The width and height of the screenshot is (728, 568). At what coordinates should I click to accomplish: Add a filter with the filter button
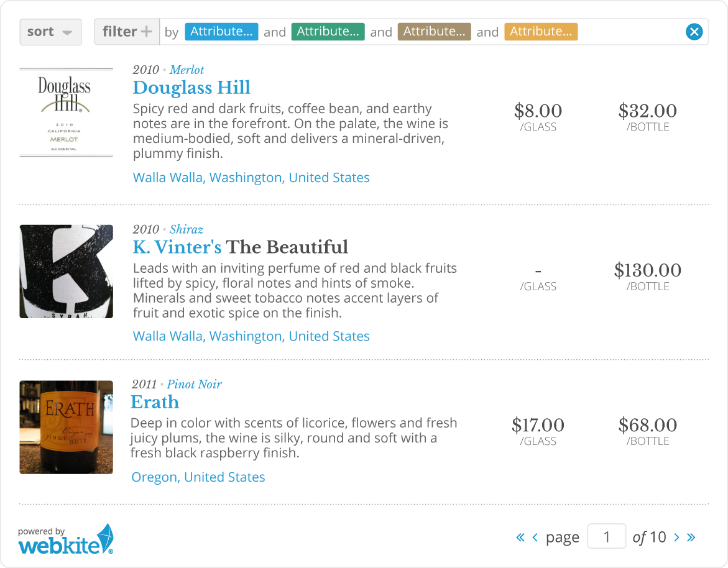(127, 32)
